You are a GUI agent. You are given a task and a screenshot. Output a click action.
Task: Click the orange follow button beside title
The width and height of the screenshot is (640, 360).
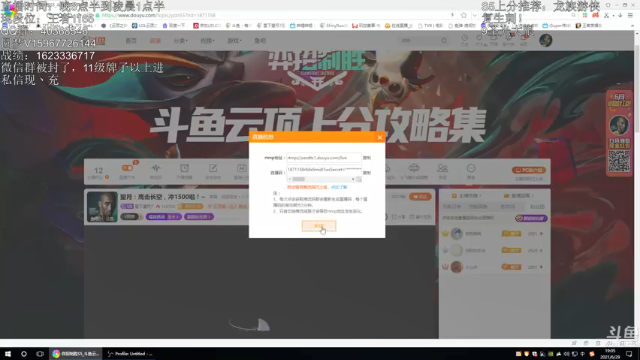click(x=420, y=197)
